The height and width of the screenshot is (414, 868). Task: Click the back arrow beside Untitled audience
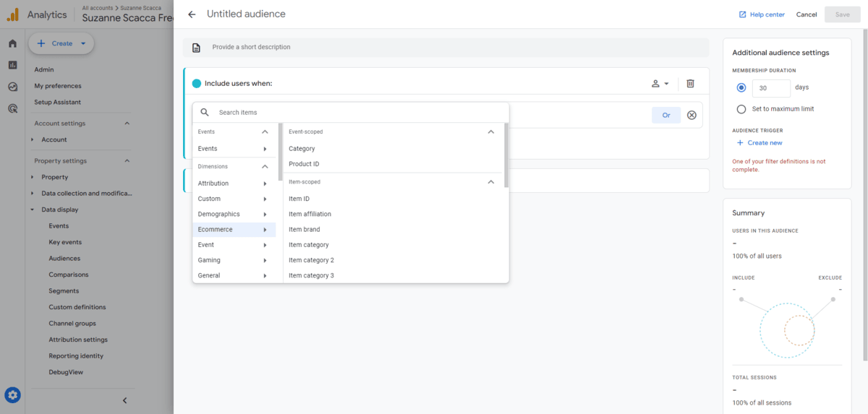point(192,14)
